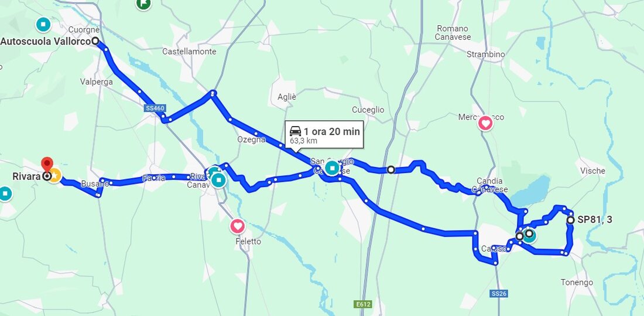Image resolution: width=644 pixels, height=316 pixels.
Task: Click the SS460 road shield
Action: pyautogui.click(x=155, y=108)
